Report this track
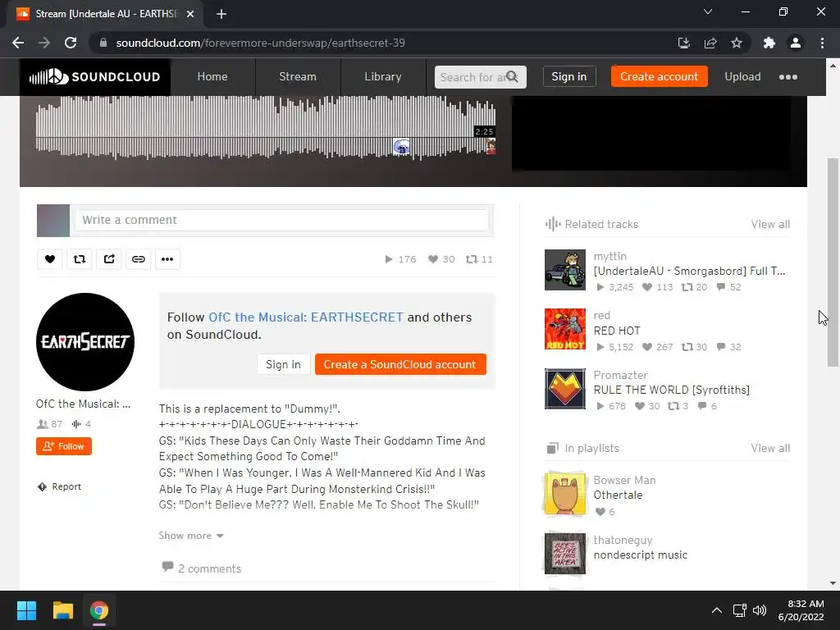The height and width of the screenshot is (630, 840). coord(59,486)
